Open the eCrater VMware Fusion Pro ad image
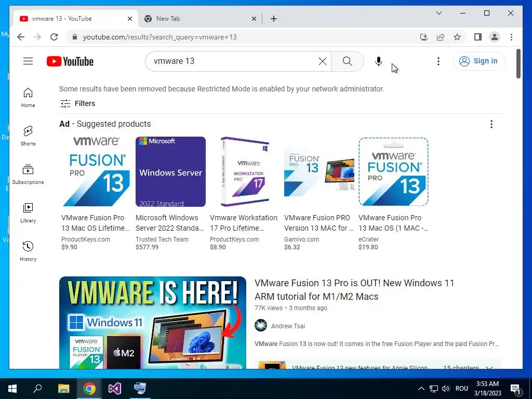532x399 pixels. click(x=393, y=171)
